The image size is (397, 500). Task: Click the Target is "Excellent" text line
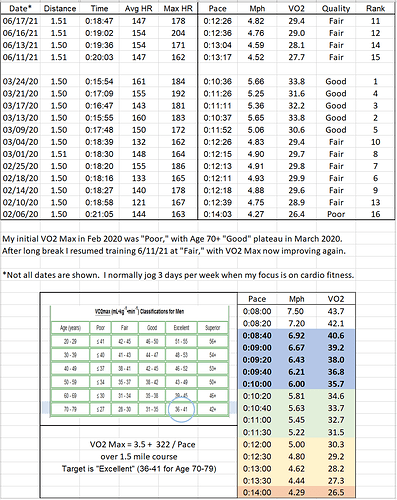139,469
